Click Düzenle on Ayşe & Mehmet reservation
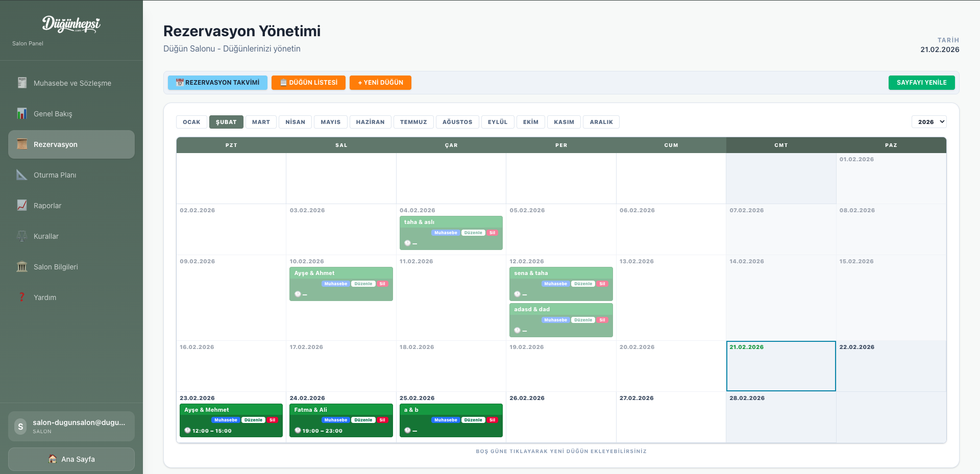The width and height of the screenshot is (980, 474). 253,420
